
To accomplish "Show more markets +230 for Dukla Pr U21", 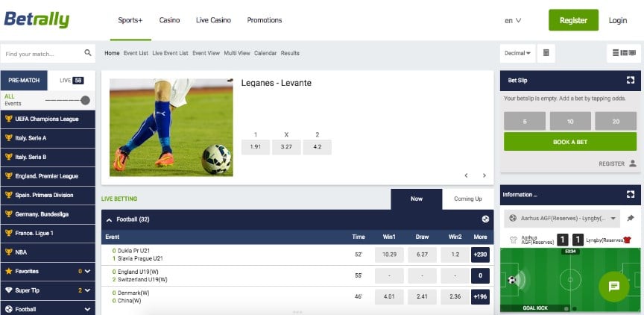I will tap(480, 255).
